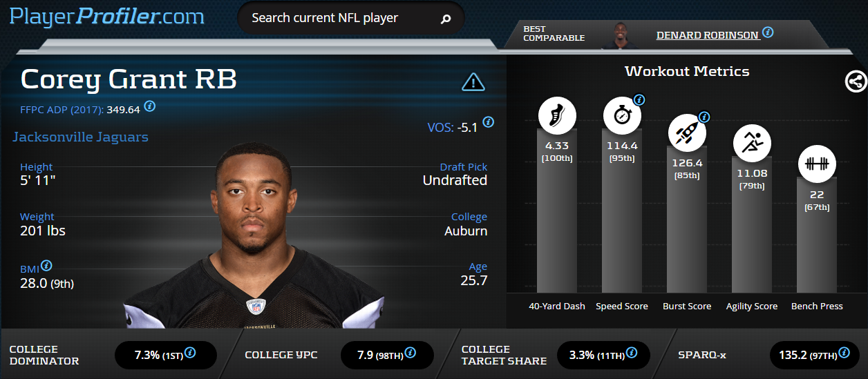Image resolution: width=868 pixels, height=379 pixels.
Task: Click the 40-Yard Dash metric bar
Action: pos(557,211)
